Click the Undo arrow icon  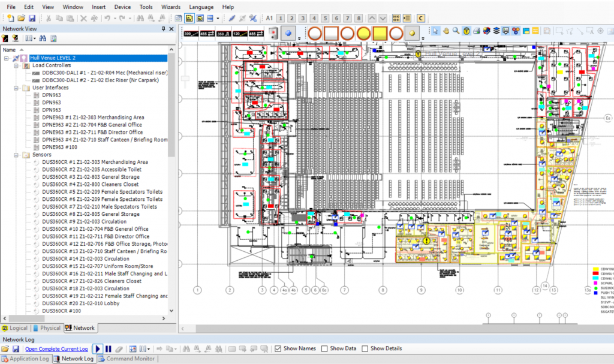107,18
